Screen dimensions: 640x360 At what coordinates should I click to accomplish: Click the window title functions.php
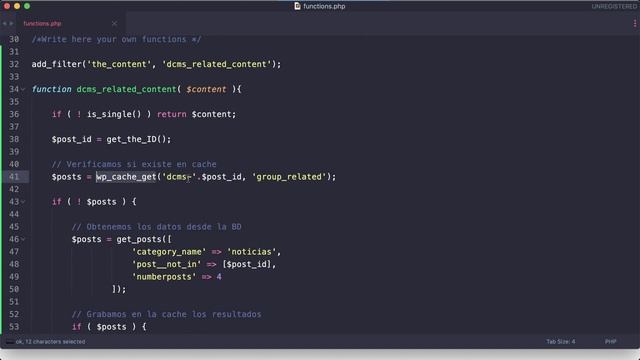324,6
